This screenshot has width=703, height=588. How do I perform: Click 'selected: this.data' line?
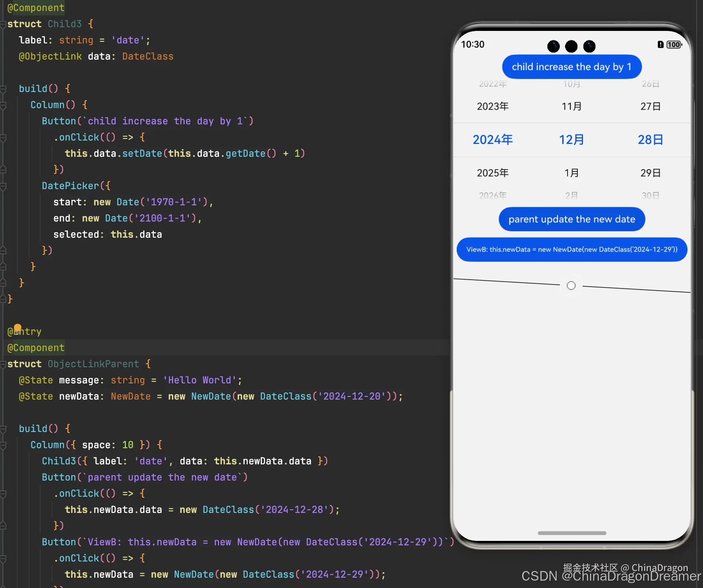click(x=107, y=234)
